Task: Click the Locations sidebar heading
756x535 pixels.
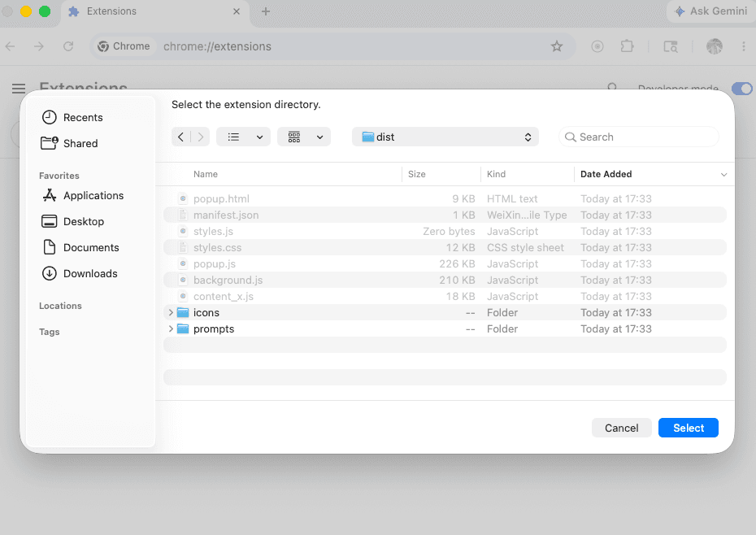Action: coord(60,306)
